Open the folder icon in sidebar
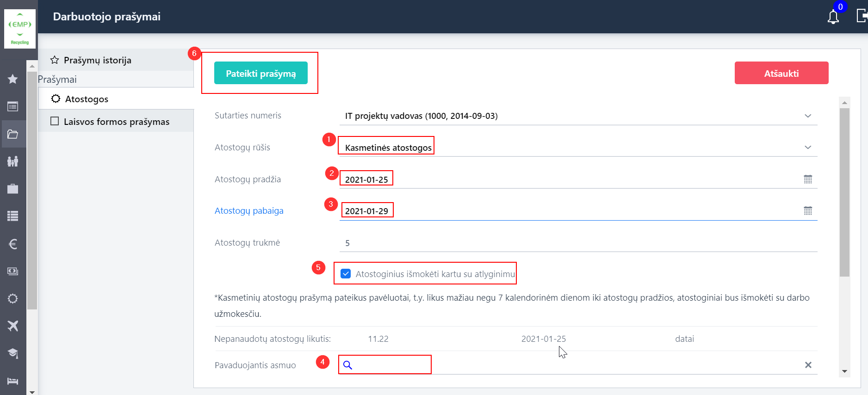 tap(13, 134)
